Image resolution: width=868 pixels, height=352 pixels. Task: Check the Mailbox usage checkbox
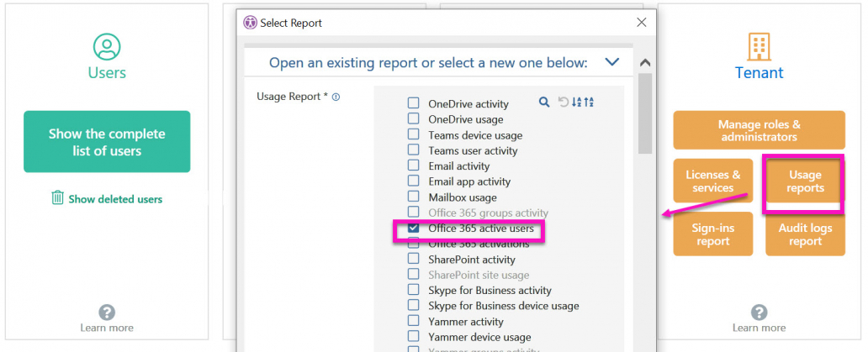pyautogui.click(x=413, y=197)
